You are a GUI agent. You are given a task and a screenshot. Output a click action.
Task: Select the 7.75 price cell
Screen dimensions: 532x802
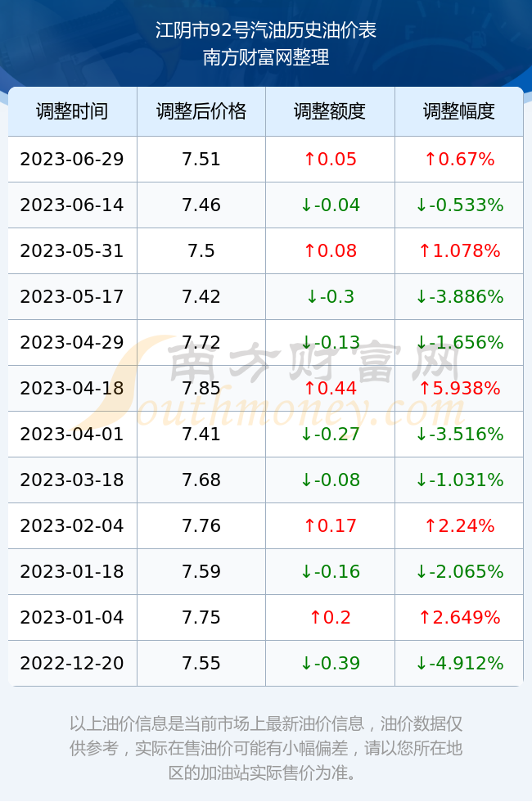[201, 617]
